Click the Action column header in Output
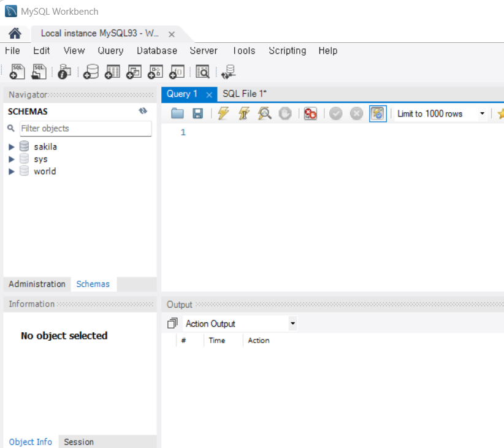Screen dimensions: 504x448 (259, 340)
